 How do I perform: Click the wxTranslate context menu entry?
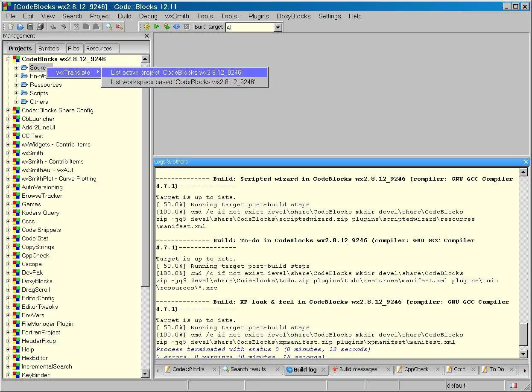point(73,73)
